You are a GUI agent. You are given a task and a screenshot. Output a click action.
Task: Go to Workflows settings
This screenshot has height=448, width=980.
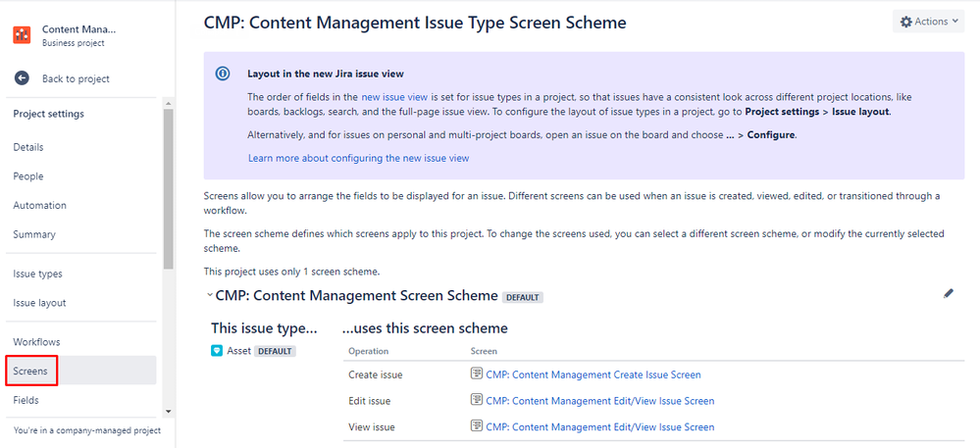36,342
